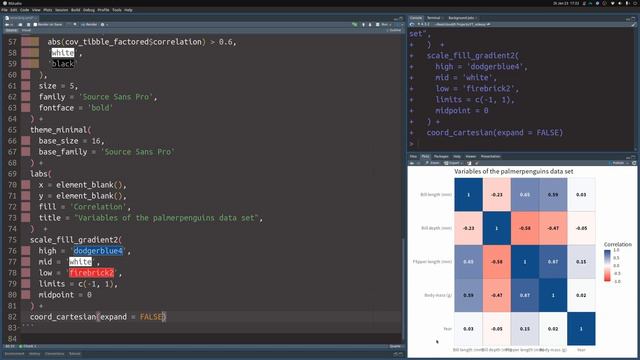The width and height of the screenshot is (640, 360).
Task: Open the History tab at bottom
Action: (34, 354)
